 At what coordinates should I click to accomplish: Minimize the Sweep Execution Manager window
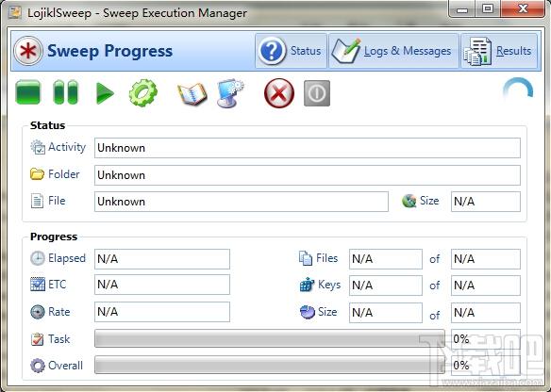(462, 9)
